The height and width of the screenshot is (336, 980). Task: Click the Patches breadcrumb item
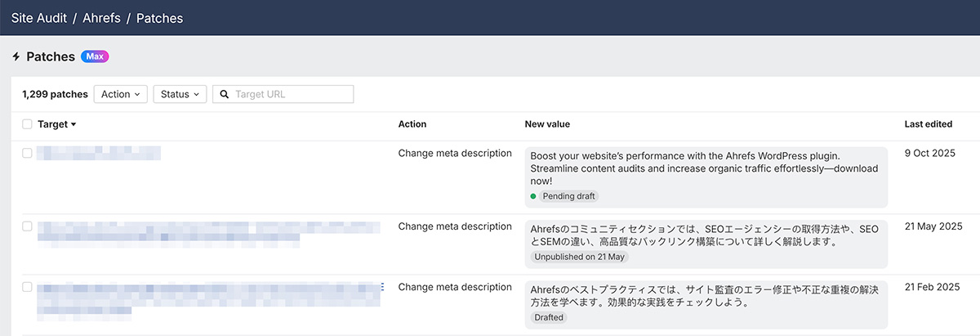click(159, 18)
